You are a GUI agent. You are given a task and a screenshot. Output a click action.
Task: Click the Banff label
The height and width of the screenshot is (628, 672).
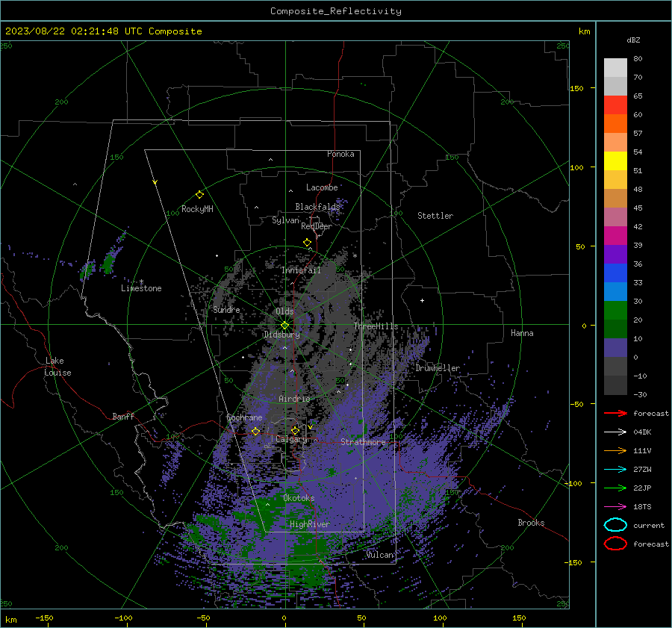coord(123,416)
